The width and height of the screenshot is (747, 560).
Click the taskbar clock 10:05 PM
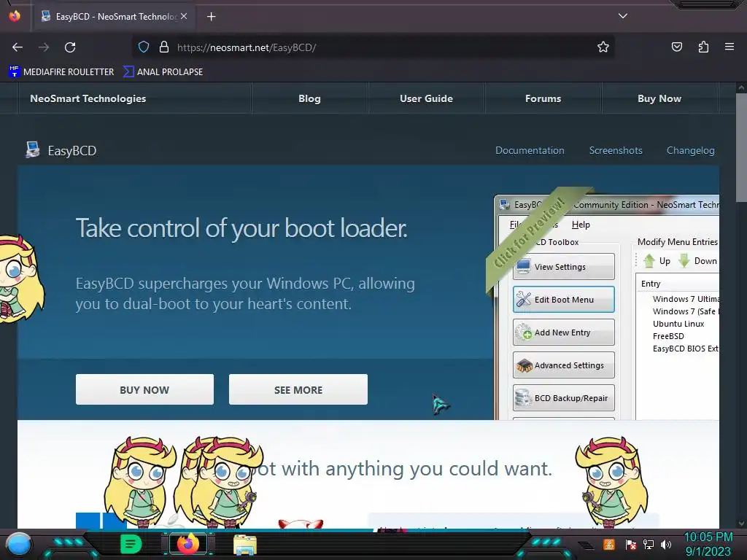(708, 537)
